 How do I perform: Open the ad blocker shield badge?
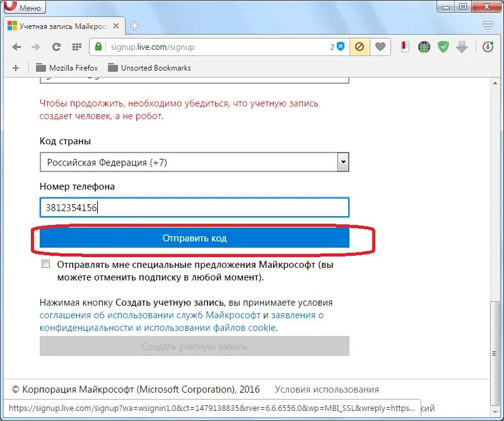click(337, 47)
